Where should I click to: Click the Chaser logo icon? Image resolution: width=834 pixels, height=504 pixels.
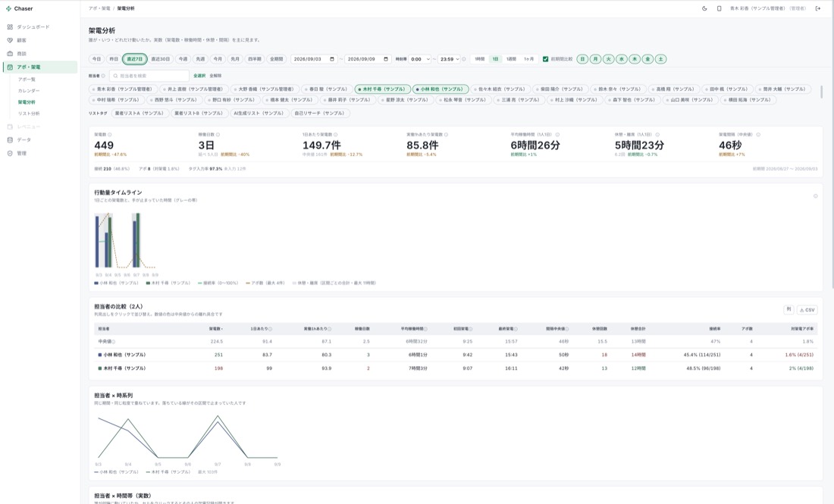tap(8, 8)
